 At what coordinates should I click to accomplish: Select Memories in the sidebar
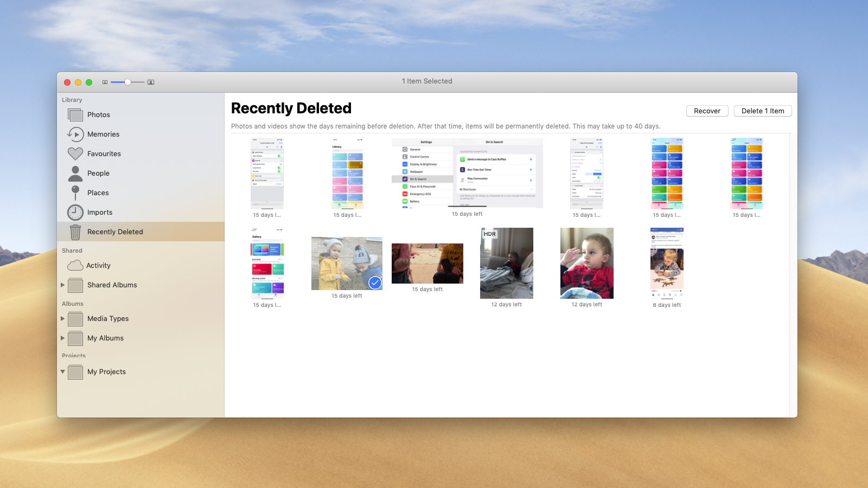tap(103, 134)
